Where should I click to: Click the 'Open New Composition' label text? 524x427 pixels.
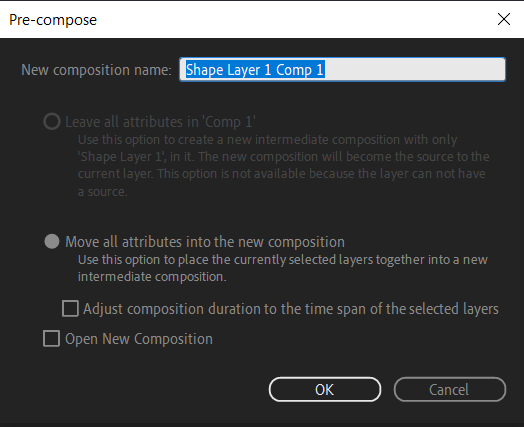139,339
